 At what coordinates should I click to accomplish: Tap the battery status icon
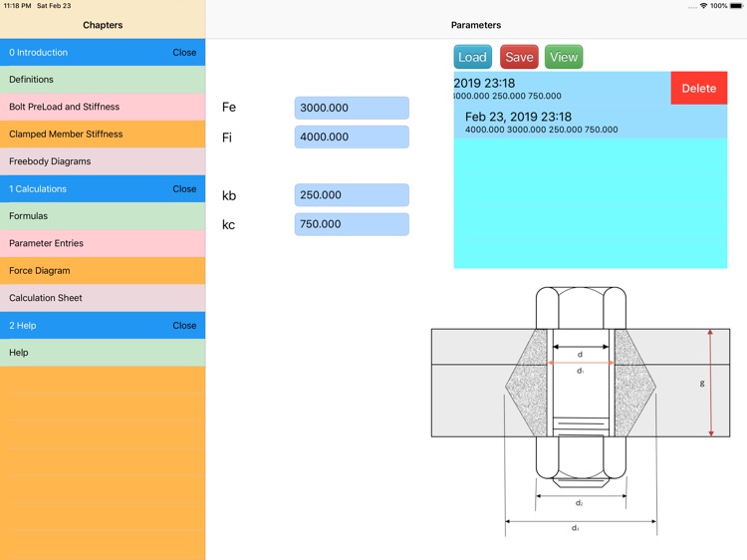pos(736,6)
